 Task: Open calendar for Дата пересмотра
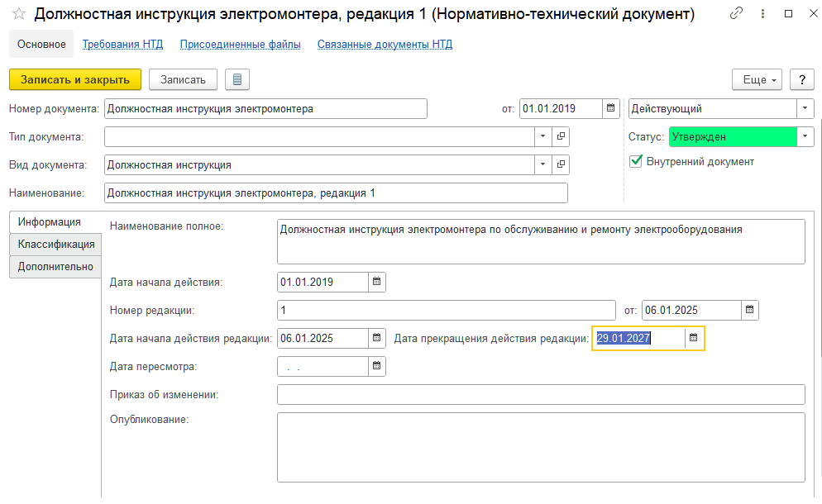point(376,366)
